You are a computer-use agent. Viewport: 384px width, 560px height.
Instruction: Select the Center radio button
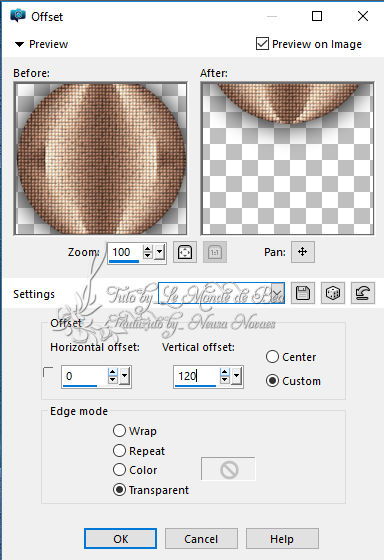[x=272, y=356]
